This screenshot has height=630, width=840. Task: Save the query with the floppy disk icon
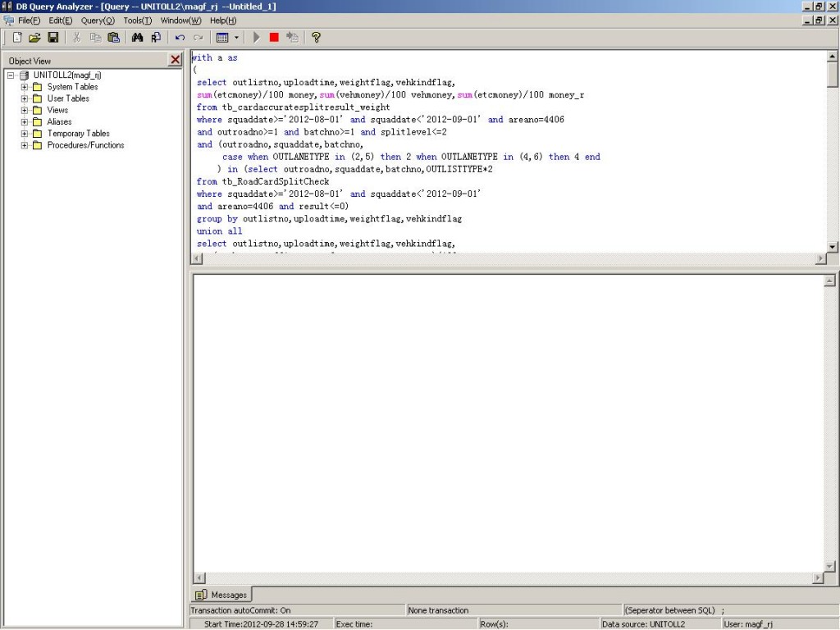coord(53,37)
